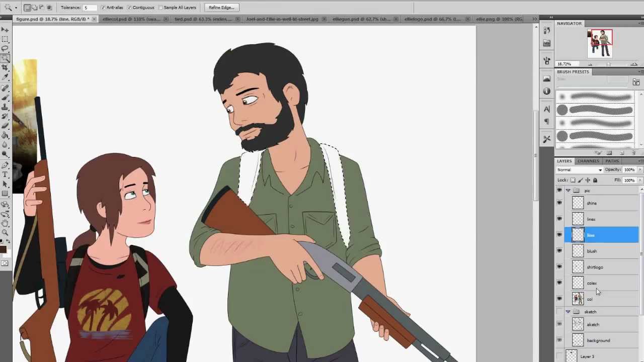The width and height of the screenshot is (644, 362).
Task: Show hidden document tabs overflow arrow
Action: (534, 19)
